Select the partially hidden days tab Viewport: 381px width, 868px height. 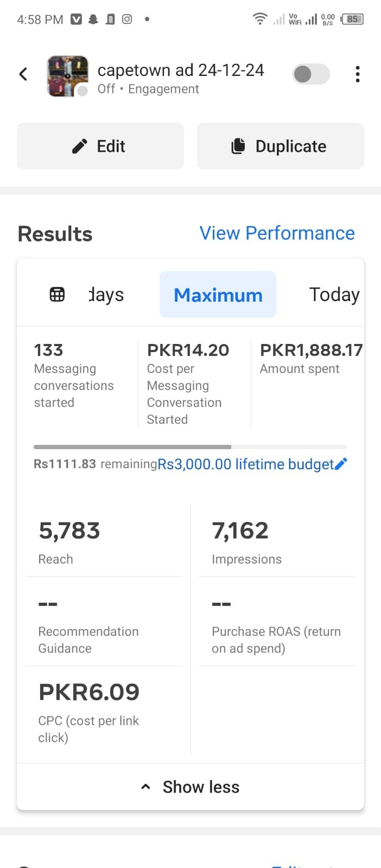pos(106,295)
